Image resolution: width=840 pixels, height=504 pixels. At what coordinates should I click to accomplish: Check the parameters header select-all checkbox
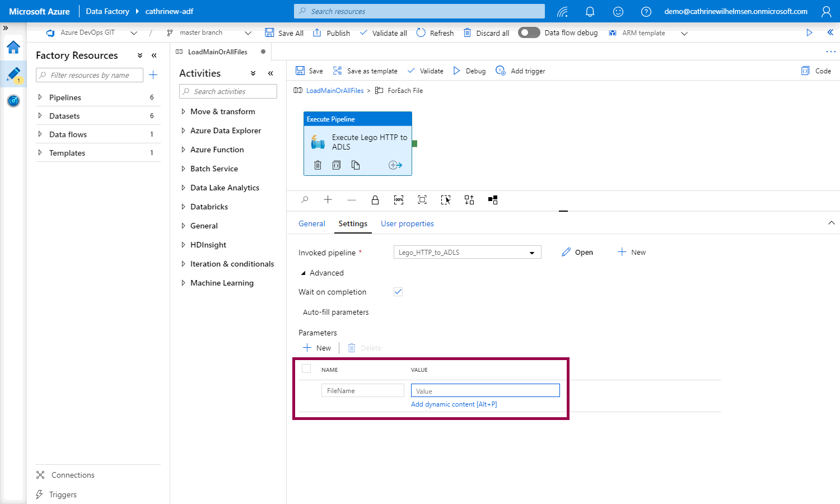pyautogui.click(x=306, y=368)
